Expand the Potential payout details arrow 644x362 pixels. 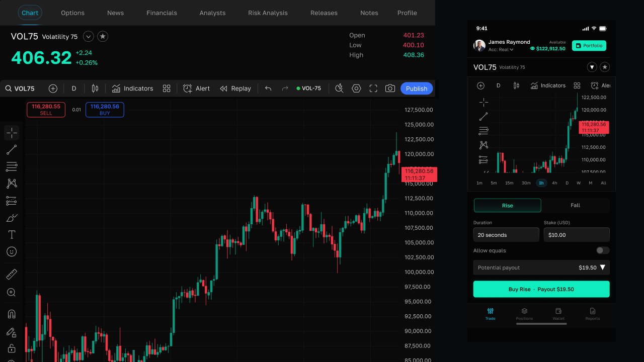[x=603, y=267]
